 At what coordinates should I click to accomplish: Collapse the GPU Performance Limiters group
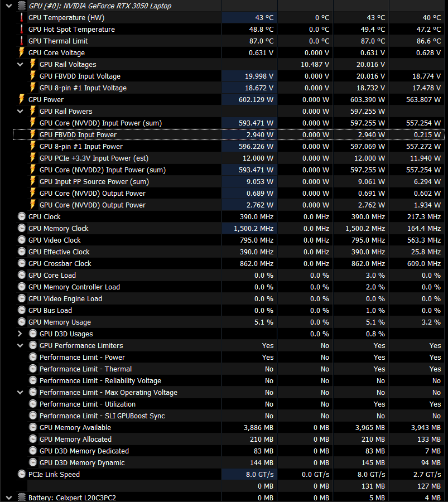pos(21,346)
